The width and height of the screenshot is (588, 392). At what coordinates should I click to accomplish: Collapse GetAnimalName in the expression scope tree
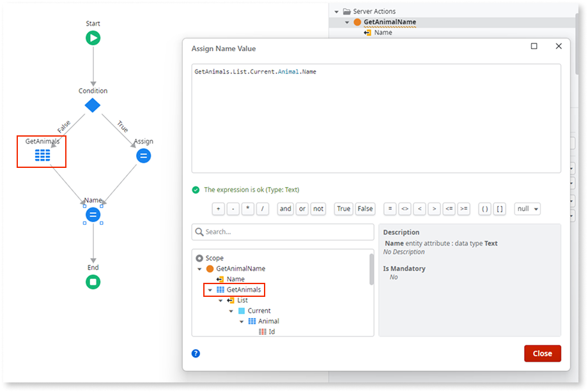click(199, 268)
